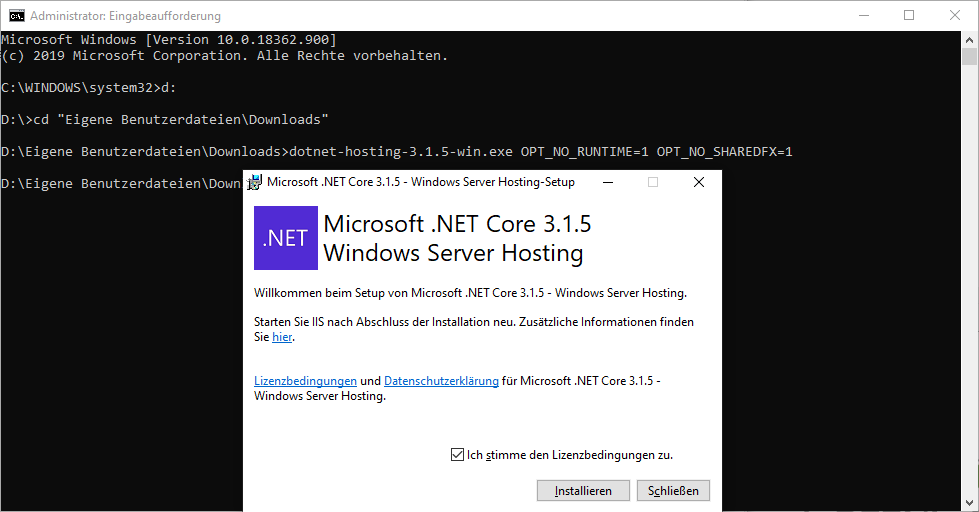Viewport: 979px width, 512px height.
Task: Click 'Microsoft .NET Core 3.1.5 Windows Server Hosting' heading
Action: click(457, 239)
